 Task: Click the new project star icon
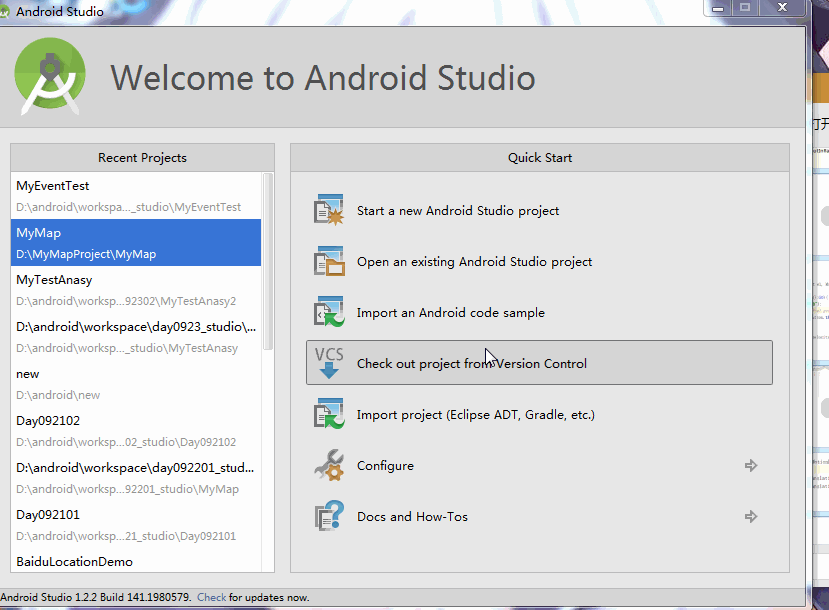[329, 210]
